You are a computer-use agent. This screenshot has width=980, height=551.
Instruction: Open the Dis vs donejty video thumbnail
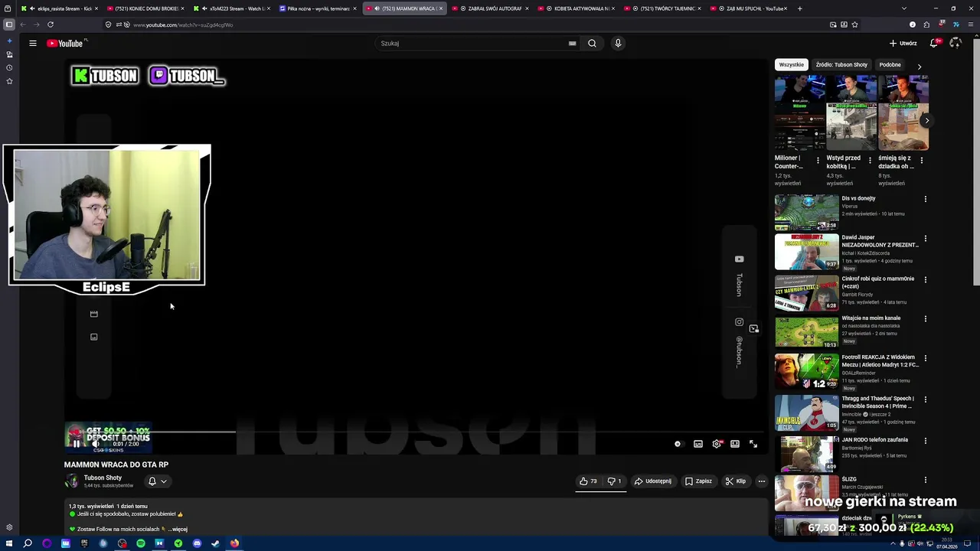806,212
